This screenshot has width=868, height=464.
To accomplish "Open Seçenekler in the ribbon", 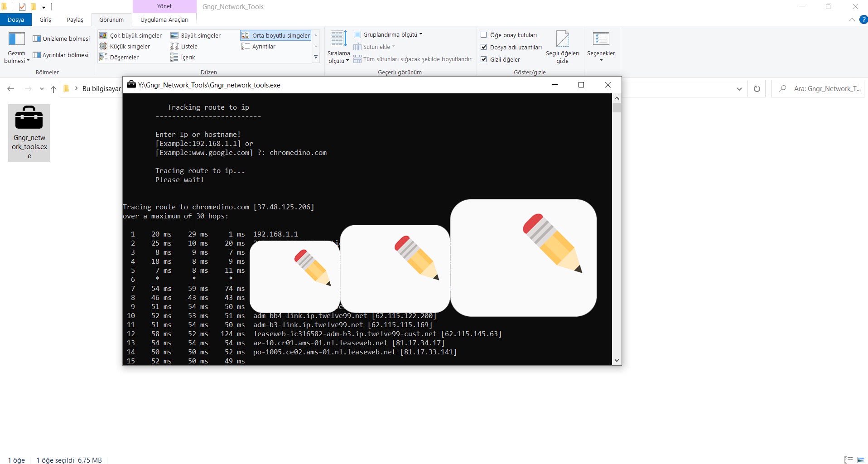I will click(x=601, y=47).
